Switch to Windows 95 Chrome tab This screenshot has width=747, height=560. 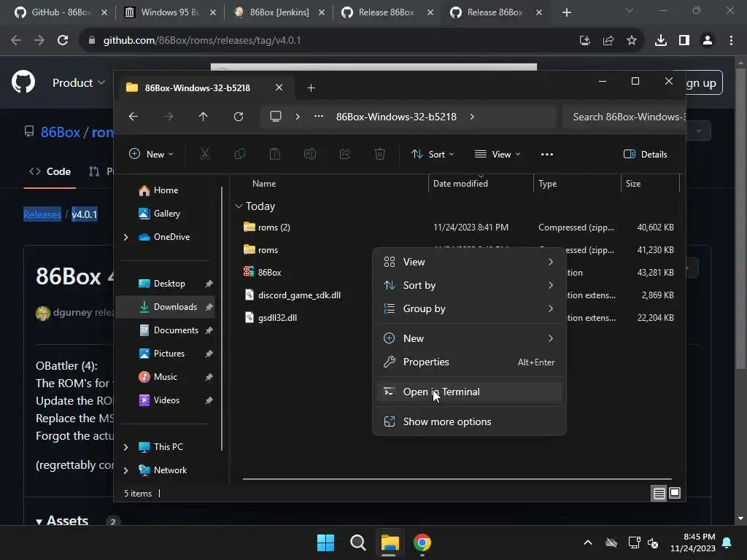point(169,12)
